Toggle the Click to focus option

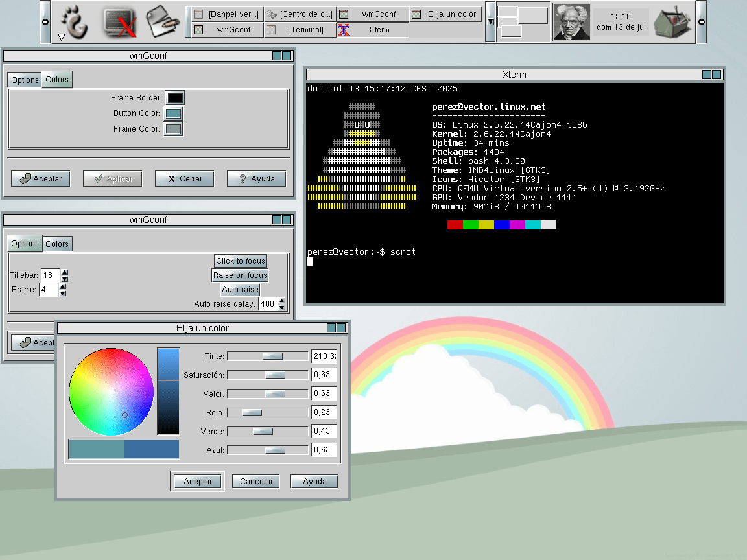tap(241, 261)
